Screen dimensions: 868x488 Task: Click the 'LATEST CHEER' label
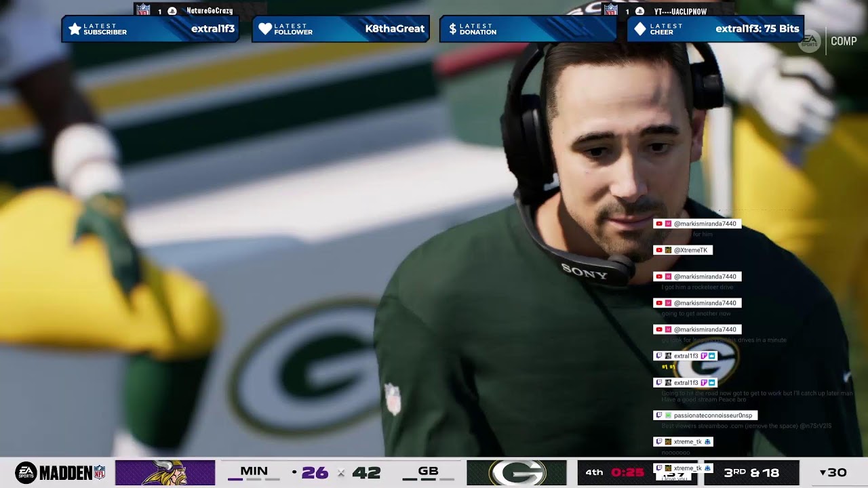coord(666,29)
